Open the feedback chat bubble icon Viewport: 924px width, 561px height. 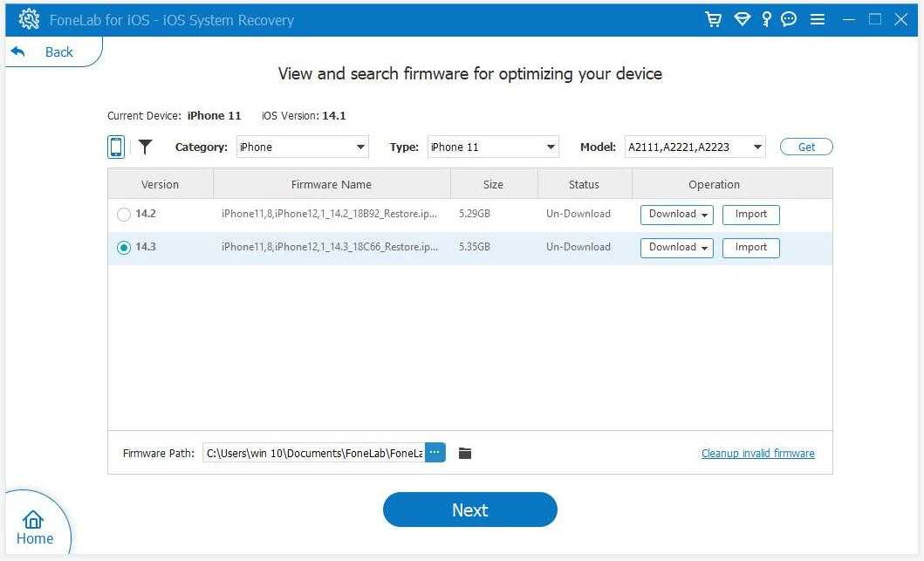pyautogui.click(x=789, y=19)
